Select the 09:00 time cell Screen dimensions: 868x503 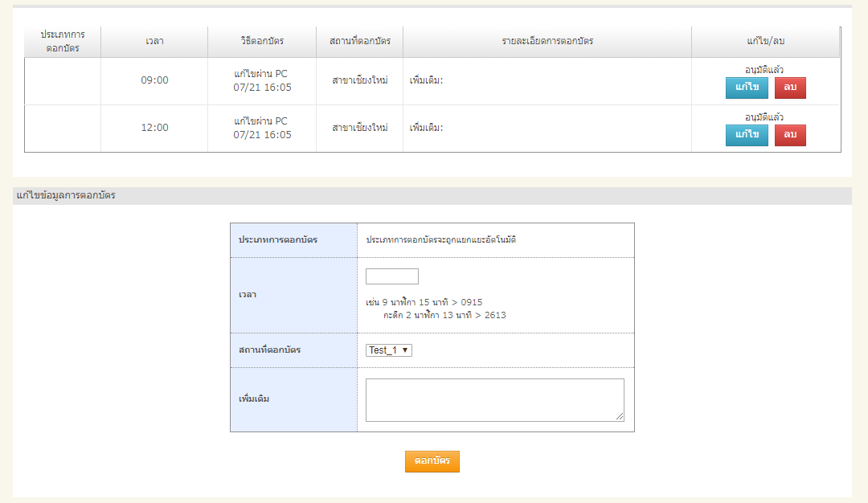154,80
